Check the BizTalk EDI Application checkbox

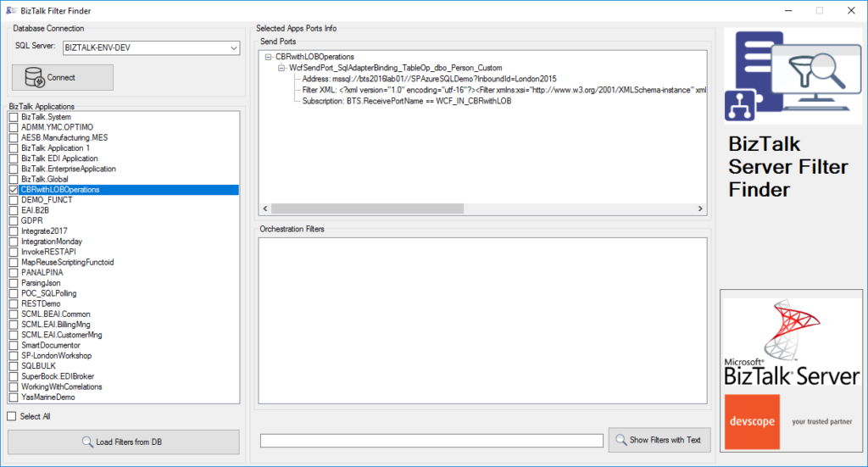14,158
